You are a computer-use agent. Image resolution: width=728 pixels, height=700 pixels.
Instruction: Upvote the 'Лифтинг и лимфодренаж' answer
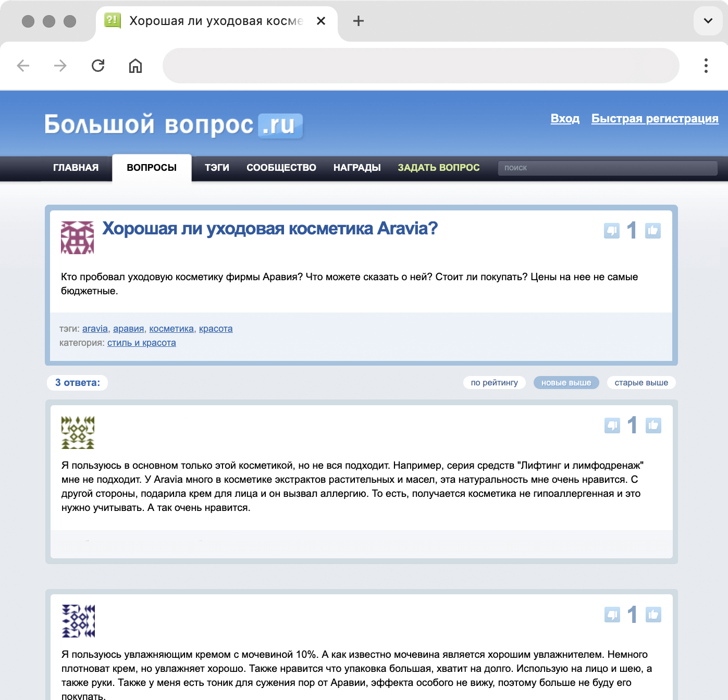tap(653, 426)
